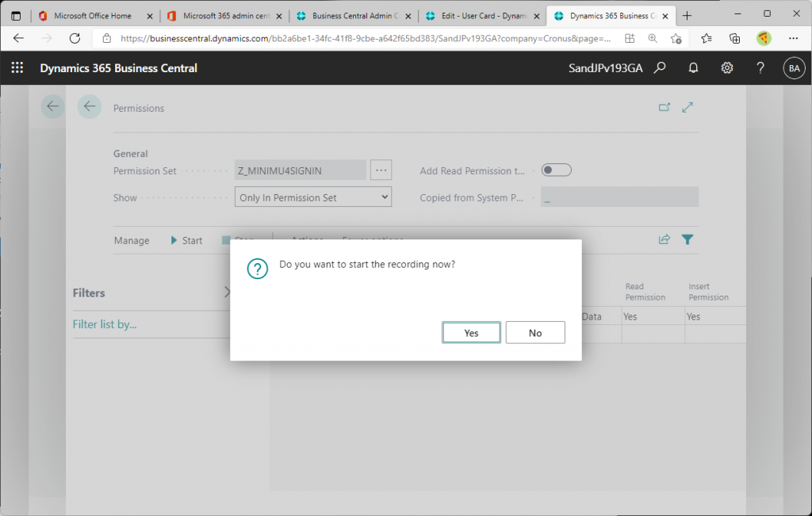The image size is (812, 516).
Task: Open browser Settings and more menu
Action: coord(793,38)
